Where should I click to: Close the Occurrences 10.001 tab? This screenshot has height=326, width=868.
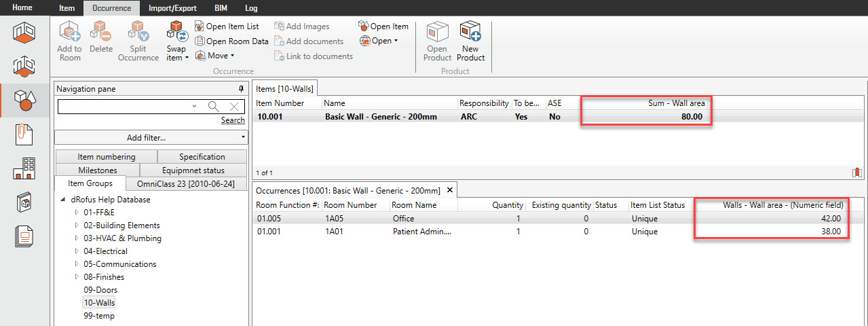(x=449, y=190)
